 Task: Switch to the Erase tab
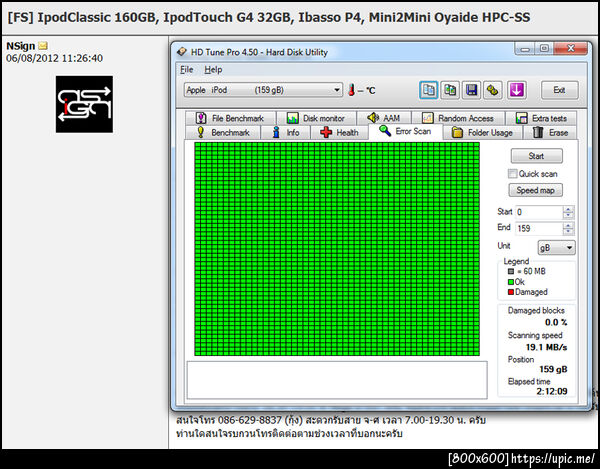(x=550, y=132)
